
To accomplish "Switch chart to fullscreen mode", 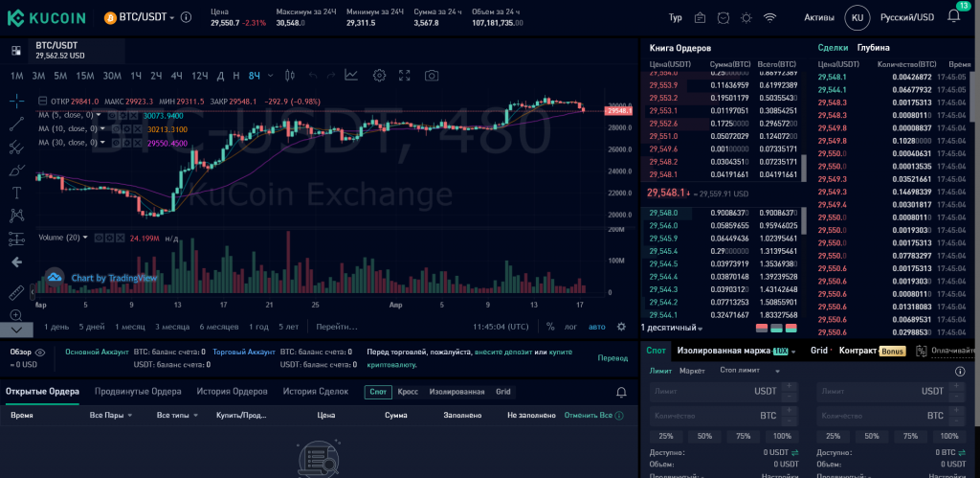I will coord(405,76).
